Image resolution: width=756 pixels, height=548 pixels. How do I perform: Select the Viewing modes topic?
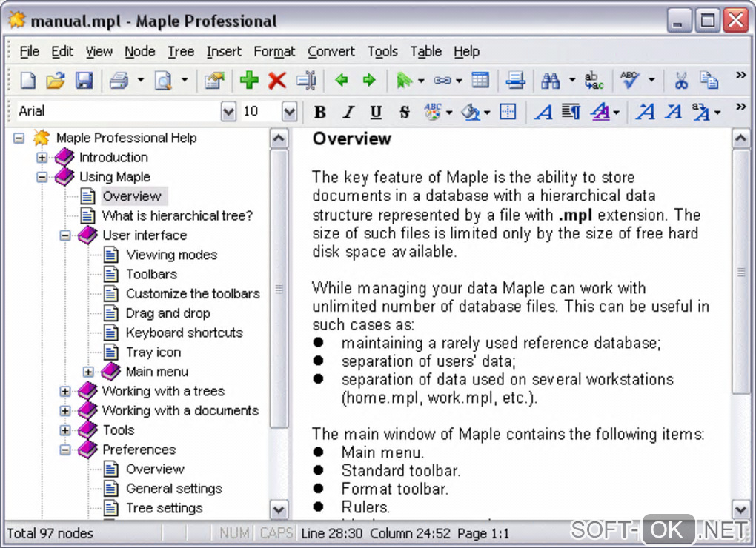pyautogui.click(x=172, y=255)
